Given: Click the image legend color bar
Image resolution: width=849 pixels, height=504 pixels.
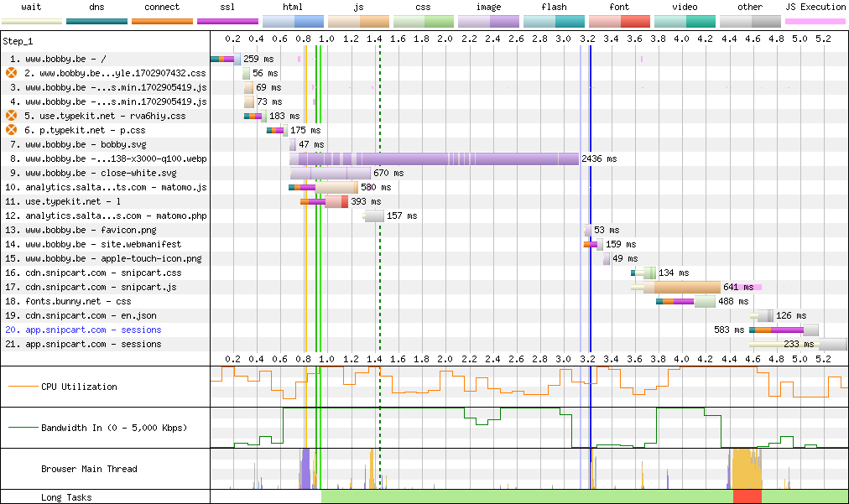Looking at the screenshot, I should [x=489, y=22].
